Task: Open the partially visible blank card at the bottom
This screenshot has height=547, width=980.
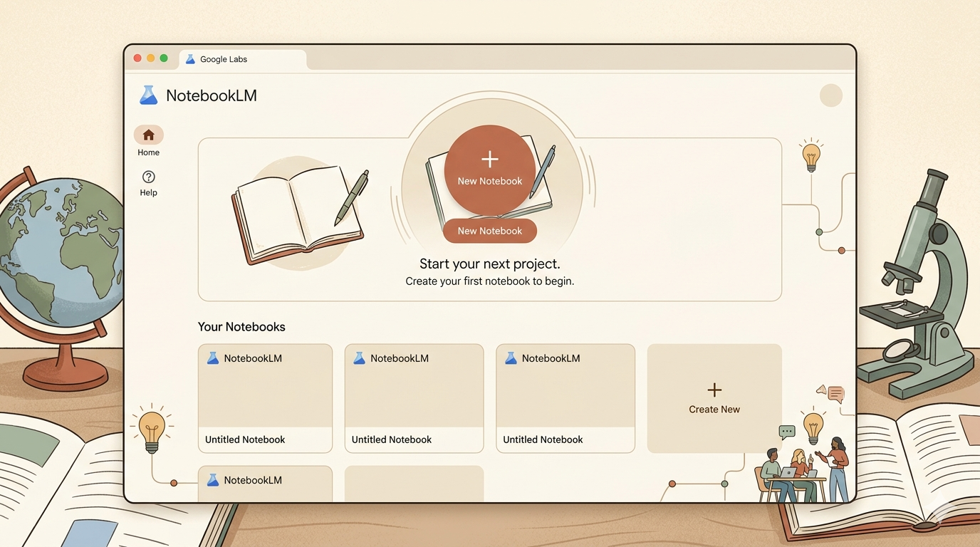Action: tap(413, 483)
